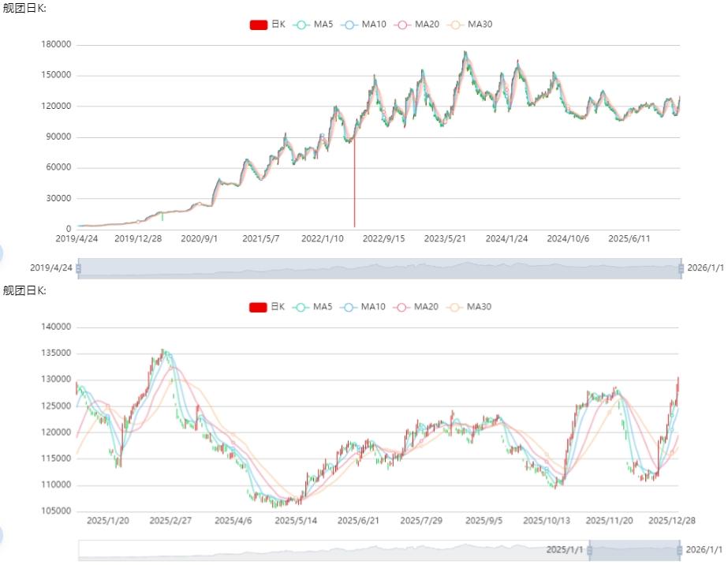Click the bottom zoom slider's left handle at 2025/1/1
Screen dimensions: 728x565
coord(589,550)
